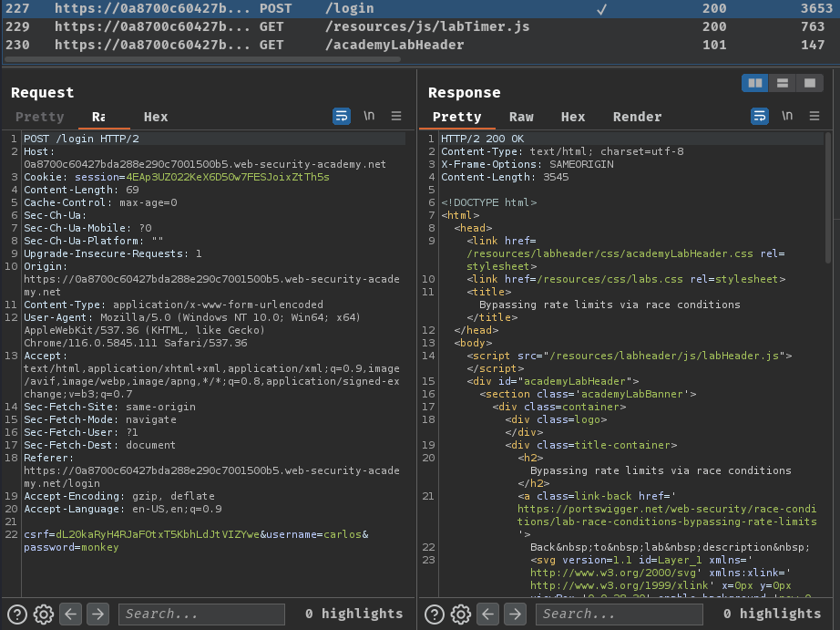Click the Upgrade-Insecure-Requests: 1 header
This screenshot has height=630, width=840.
coord(112,253)
